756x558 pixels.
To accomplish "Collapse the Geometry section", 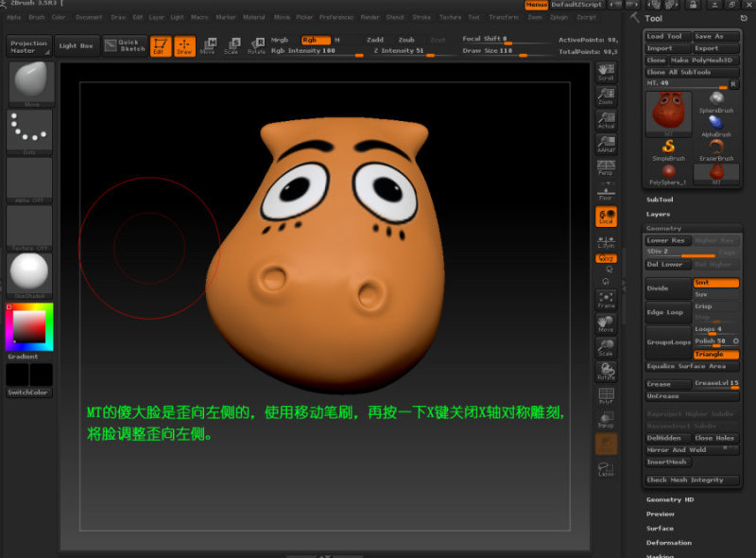I will [664, 228].
